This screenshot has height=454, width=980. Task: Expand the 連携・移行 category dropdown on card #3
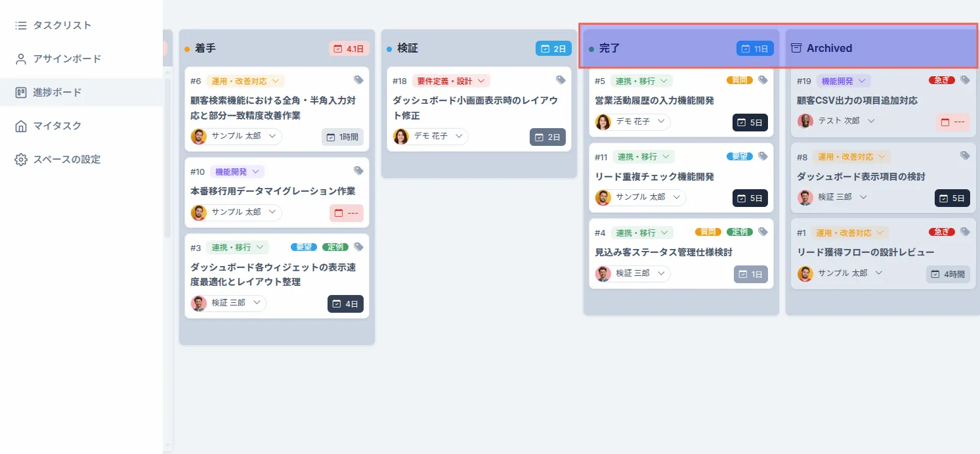(x=238, y=246)
